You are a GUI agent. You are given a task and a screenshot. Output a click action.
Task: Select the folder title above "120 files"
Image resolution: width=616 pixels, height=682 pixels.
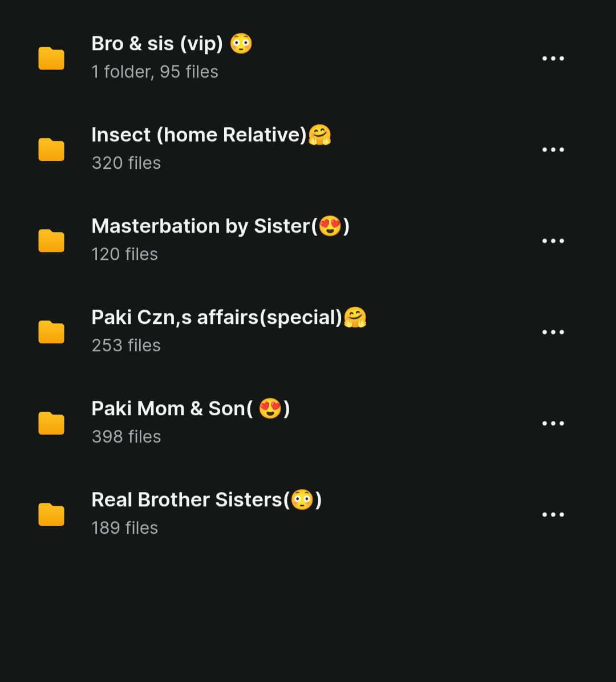coord(220,226)
